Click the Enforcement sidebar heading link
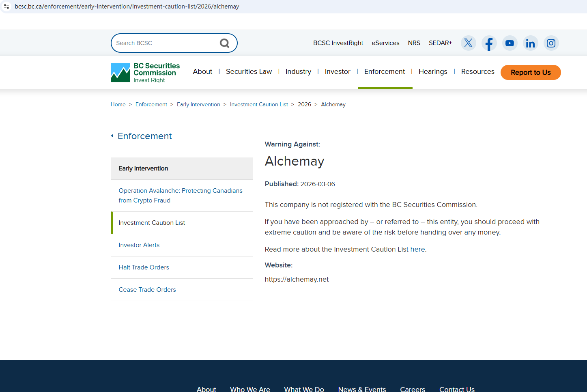This screenshot has height=392, width=587. tap(145, 136)
